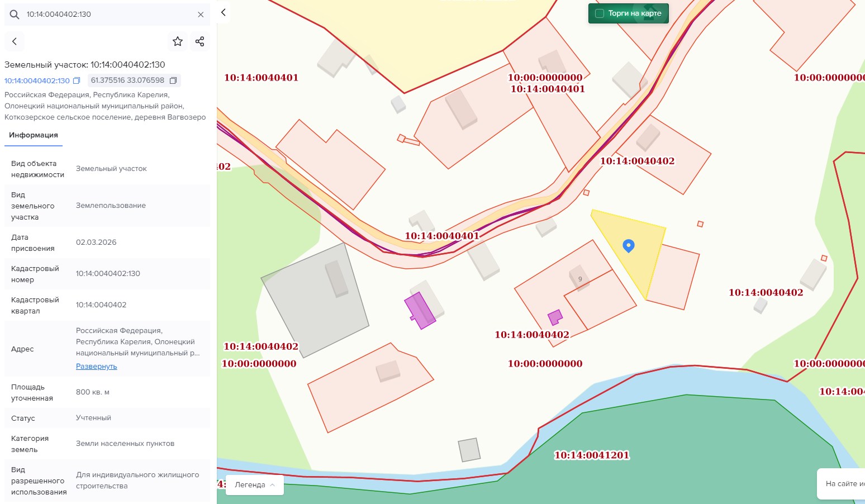
Task: Switch to the Информация tab
Action: pos(34,135)
